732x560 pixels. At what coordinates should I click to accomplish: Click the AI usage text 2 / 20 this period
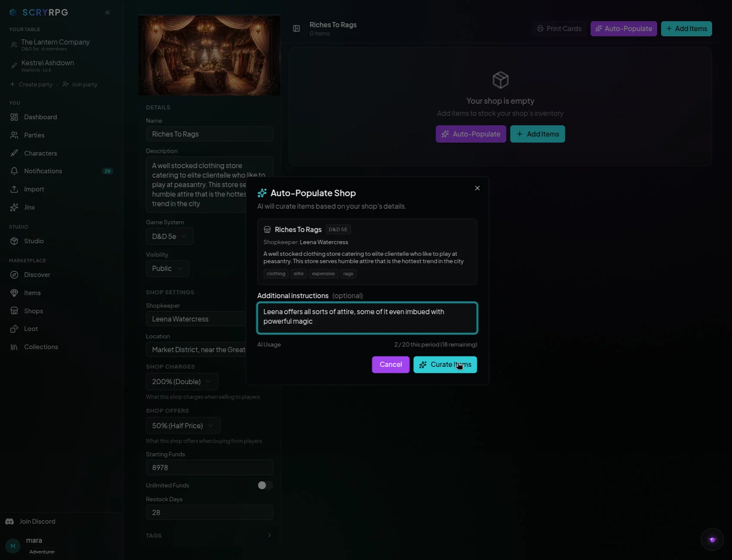[436, 344]
